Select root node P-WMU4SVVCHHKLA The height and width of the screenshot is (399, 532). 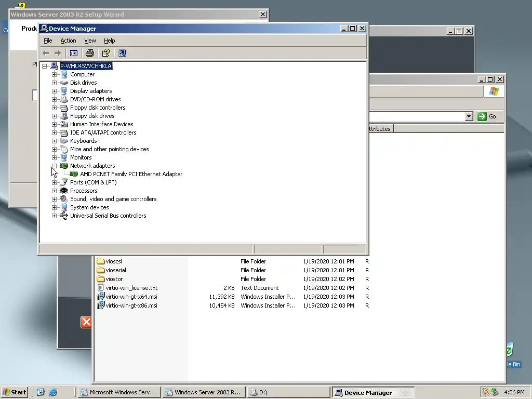point(86,66)
